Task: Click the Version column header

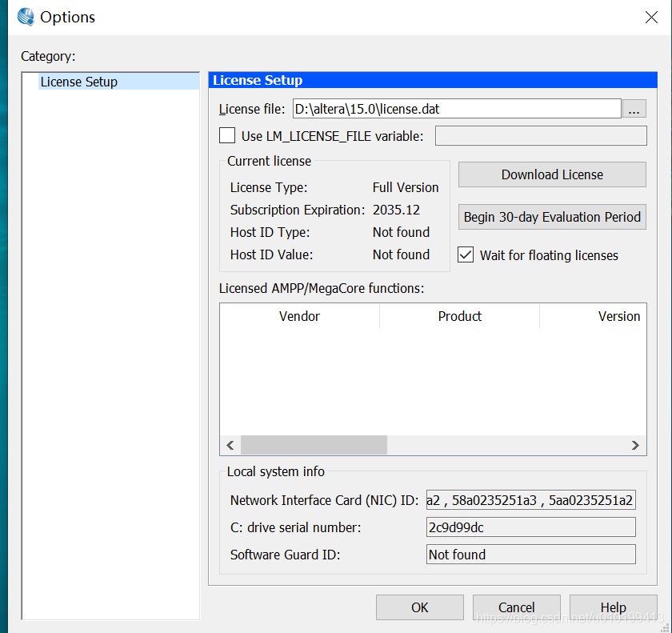Action: click(593, 316)
